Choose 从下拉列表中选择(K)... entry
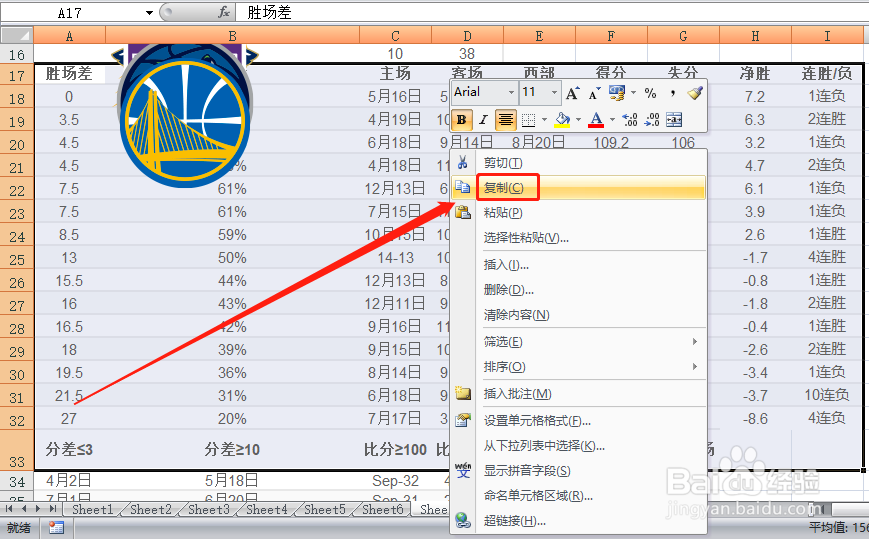Screen dimensions: 869x539 (x=578, y=446)
